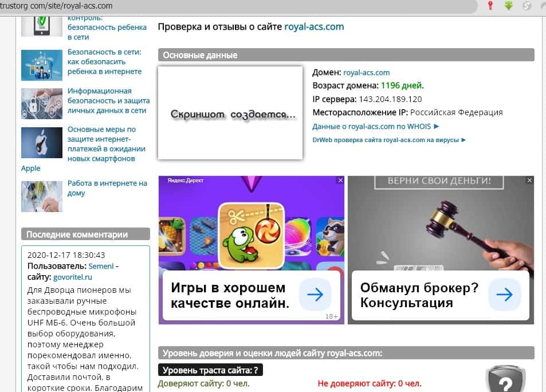Open the royal-acs.com link next to Домен
The height and width of the screenshot is (392, 546).
[x=366, y=72]
